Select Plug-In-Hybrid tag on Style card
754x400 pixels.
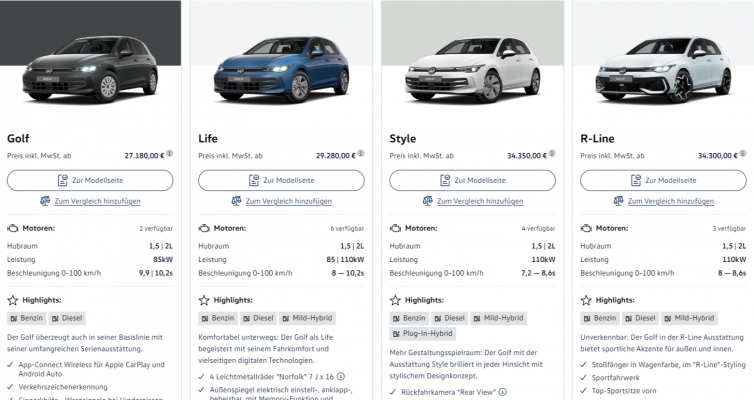point(423,334)
